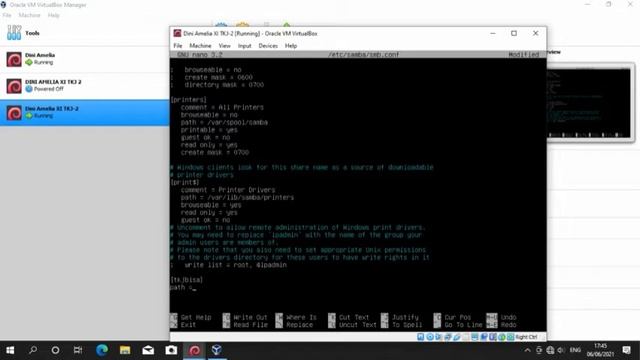Viewport: 640px width, 360px height.
Task: Click the Debian icon of Dini Amelia VM
Action: point(14,59)
